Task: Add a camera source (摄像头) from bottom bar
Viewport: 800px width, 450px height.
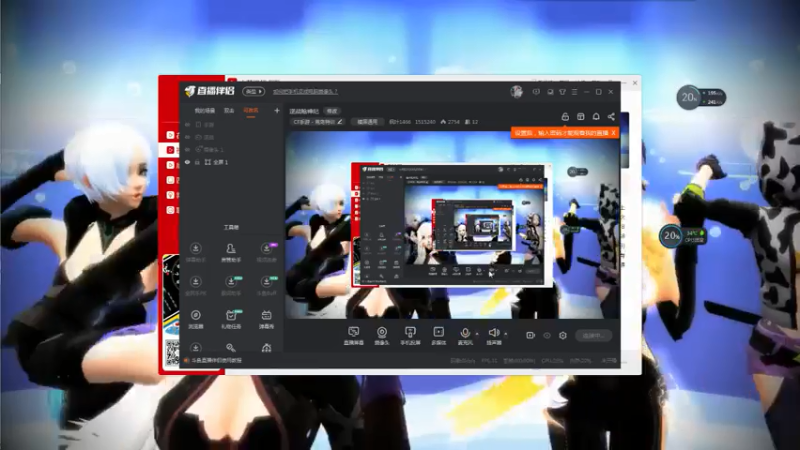Action: [382, 336]
